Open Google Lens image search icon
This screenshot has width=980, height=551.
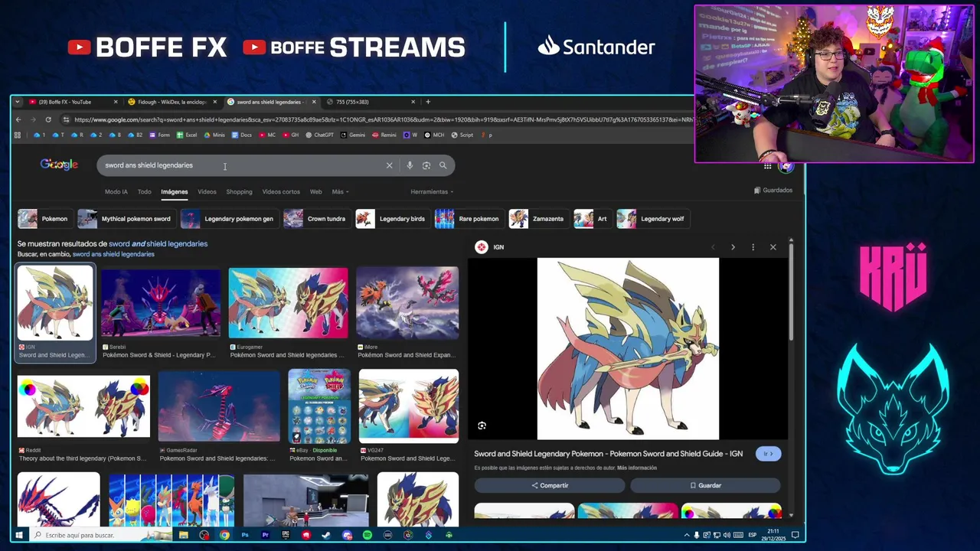[426, 165]
